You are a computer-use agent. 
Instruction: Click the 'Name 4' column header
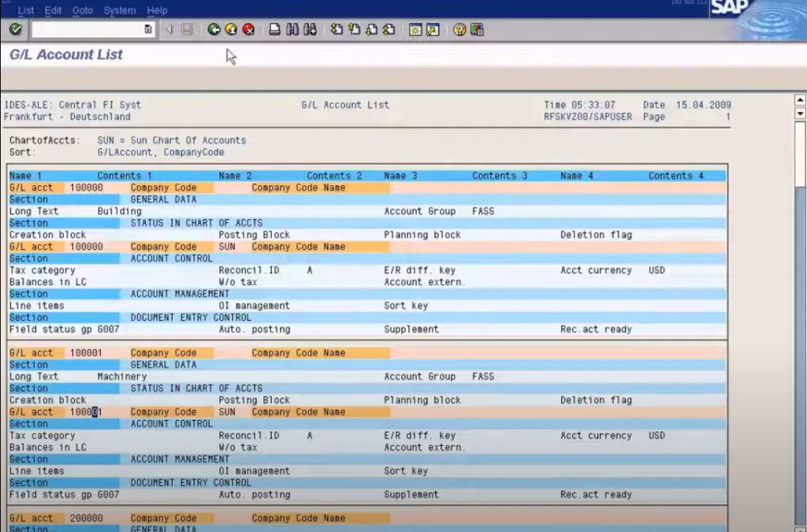(x=577, y=176)
